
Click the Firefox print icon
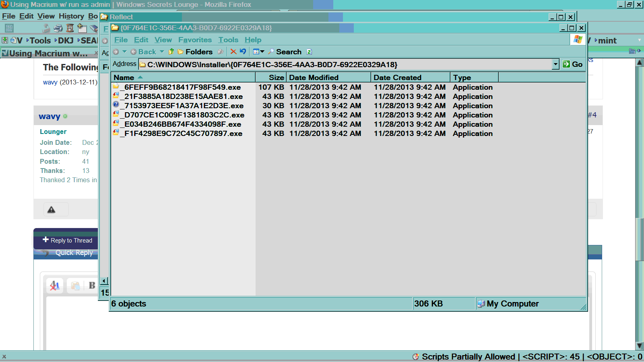(x=58, y=28)
